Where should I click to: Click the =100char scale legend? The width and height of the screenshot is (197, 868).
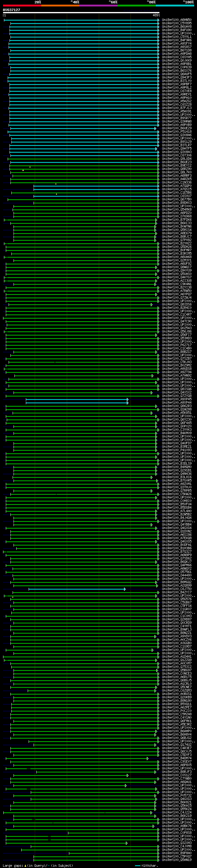146,866
